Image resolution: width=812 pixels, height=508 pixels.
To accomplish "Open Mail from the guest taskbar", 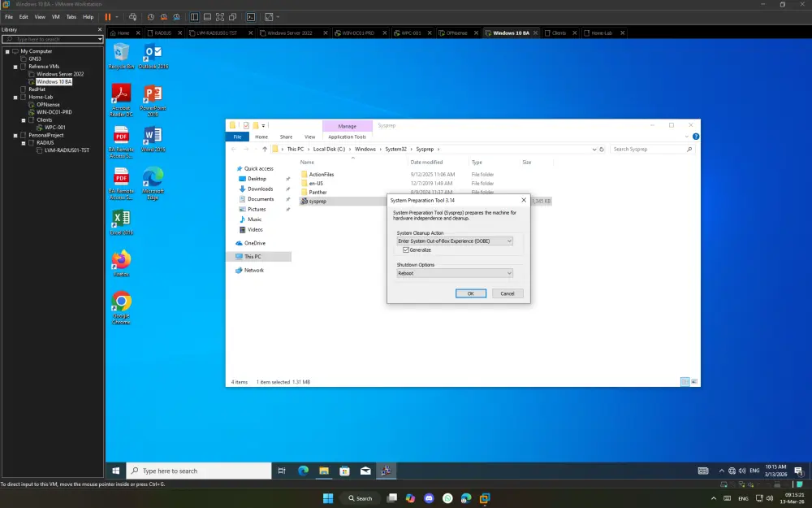I will (x=365, y=471).
